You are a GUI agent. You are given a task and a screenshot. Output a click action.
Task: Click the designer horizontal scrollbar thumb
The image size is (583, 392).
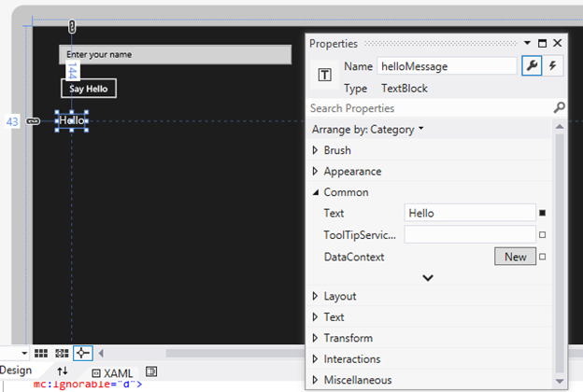tap(235, 353)
